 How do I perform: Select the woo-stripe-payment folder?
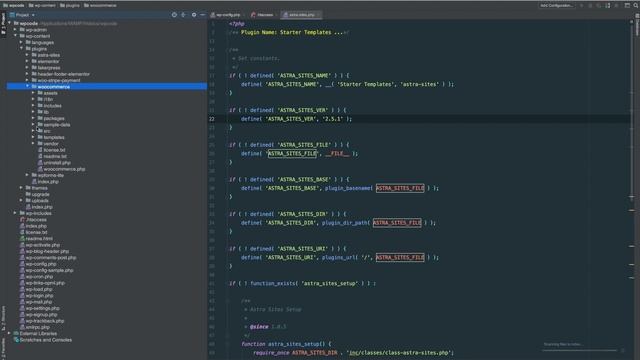tap(59, 80)
